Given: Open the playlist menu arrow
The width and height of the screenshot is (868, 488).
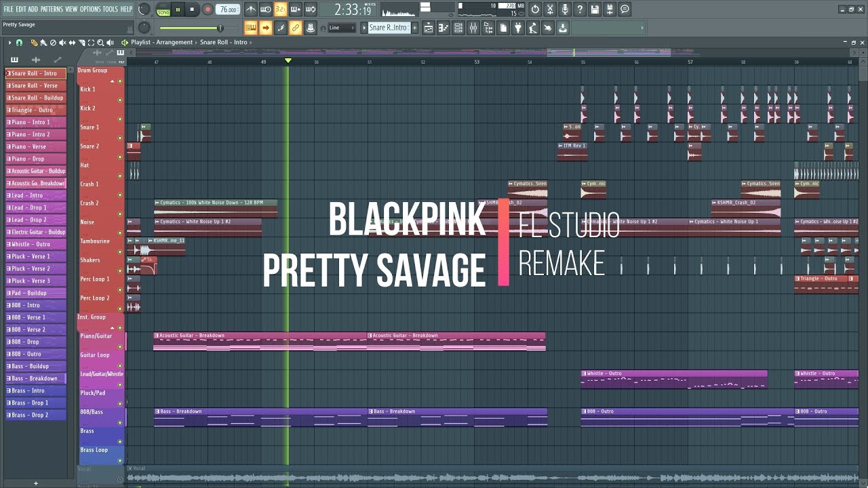Looking at the screenshot, I should (9, 43).
